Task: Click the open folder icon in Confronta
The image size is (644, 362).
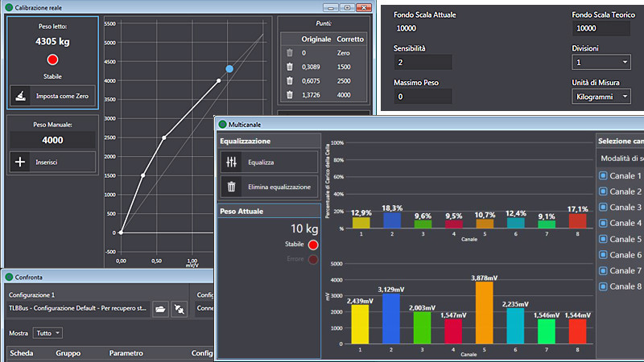Action: [160, 308]
